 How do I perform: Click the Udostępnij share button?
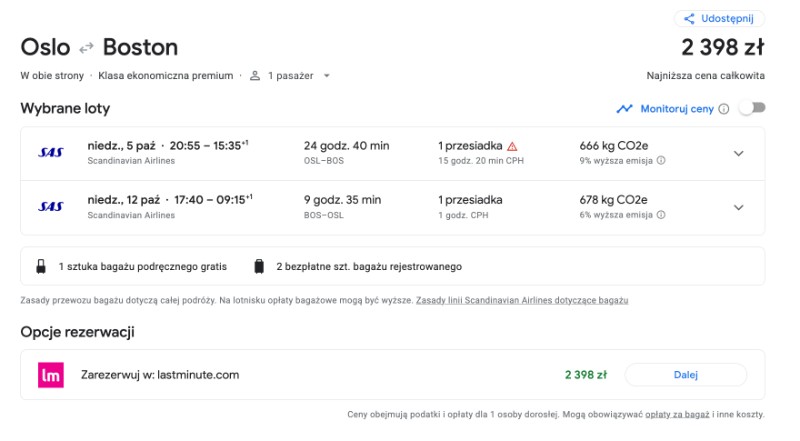coord(719,19)
